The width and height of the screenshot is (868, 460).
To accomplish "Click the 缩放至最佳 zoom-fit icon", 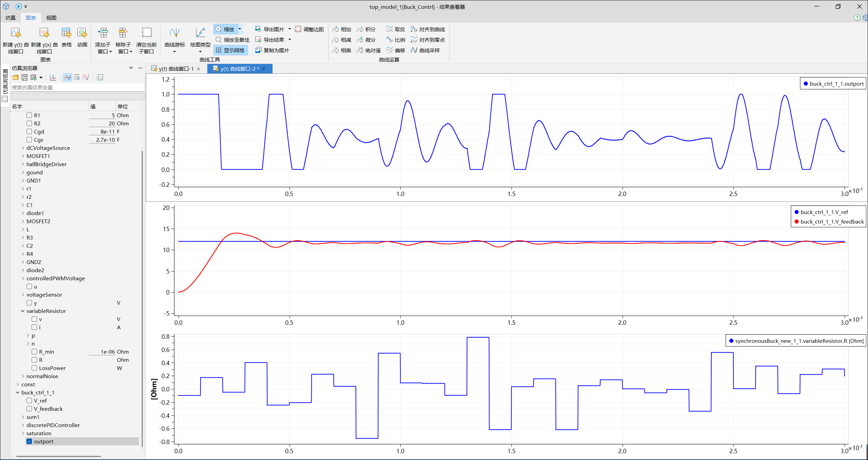I will point(219,40).
